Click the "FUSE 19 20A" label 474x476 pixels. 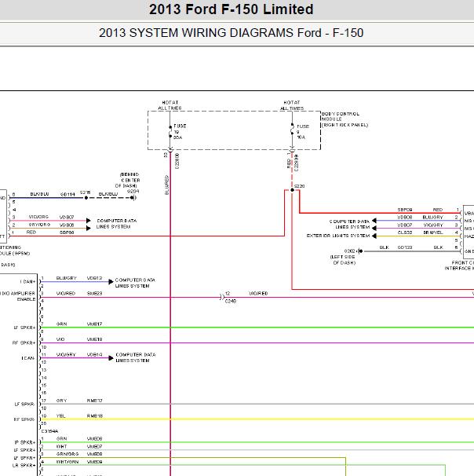click(180, 131)
